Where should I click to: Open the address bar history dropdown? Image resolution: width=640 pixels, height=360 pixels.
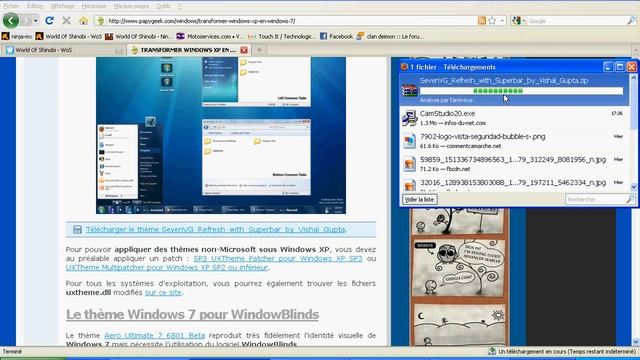(x=502, y=20)
